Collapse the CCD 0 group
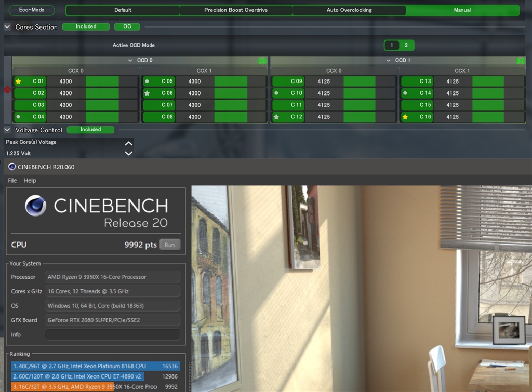This screenshot has width=532, height=392. pyautogui.click(x=130, y=60)
